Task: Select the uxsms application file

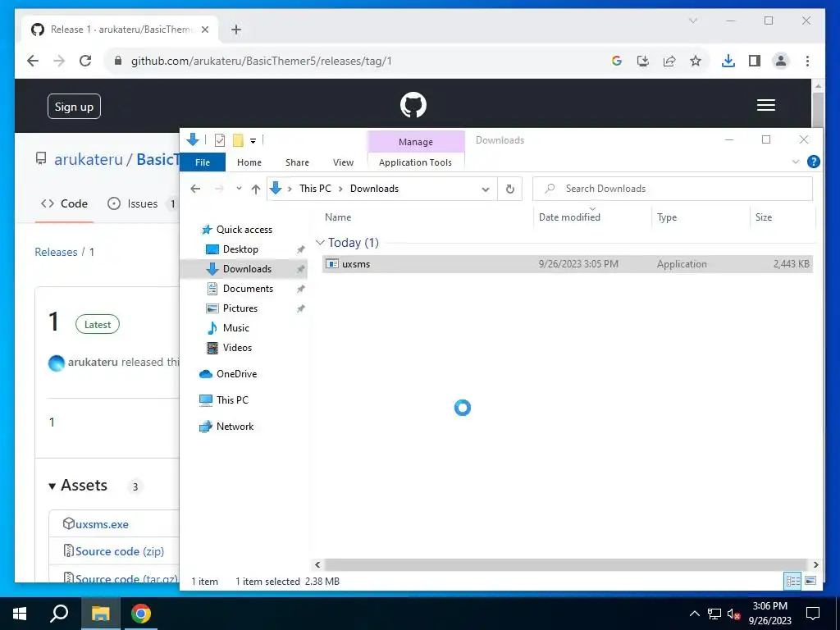Action: click(568, 264)
